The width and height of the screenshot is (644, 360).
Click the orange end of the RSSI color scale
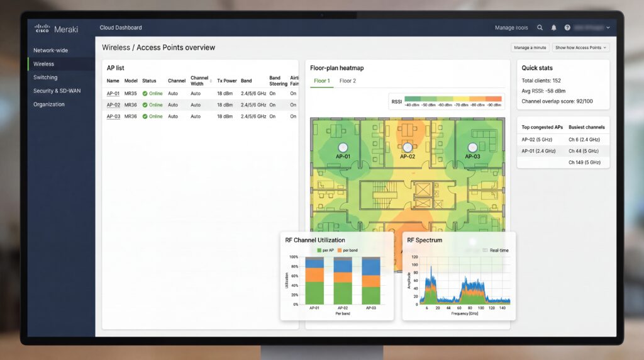pos(495,99)
